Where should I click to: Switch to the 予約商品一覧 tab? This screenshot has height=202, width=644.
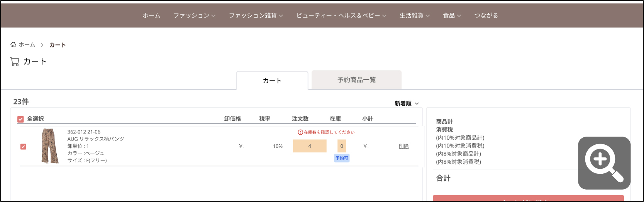[x=357, y=80]
